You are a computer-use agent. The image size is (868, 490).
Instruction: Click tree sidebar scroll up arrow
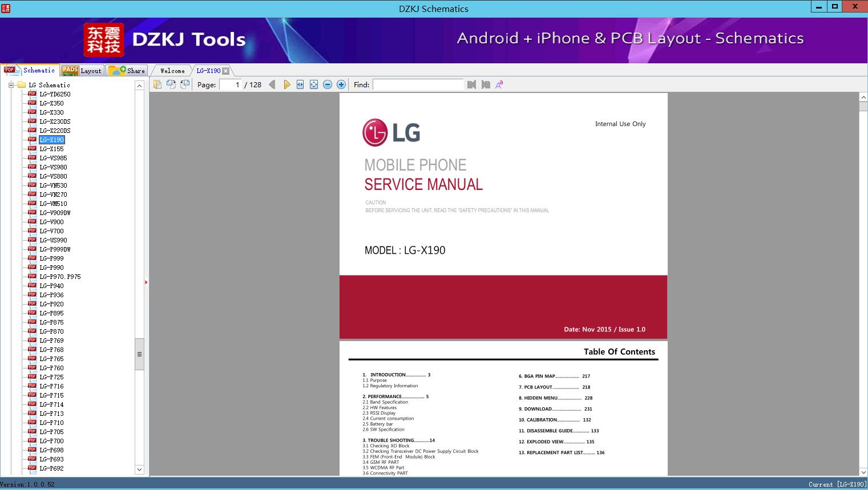click(x=139, y=86)
